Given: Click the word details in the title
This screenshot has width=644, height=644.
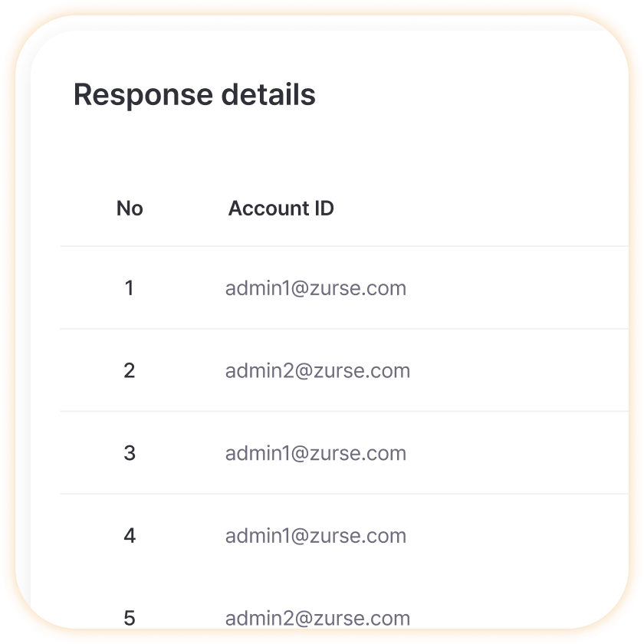Looking at the screenshot, I should tap(268, 94).
